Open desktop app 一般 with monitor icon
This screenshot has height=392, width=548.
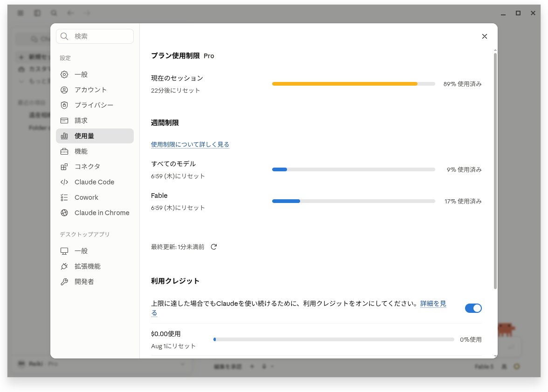[95, 251]
